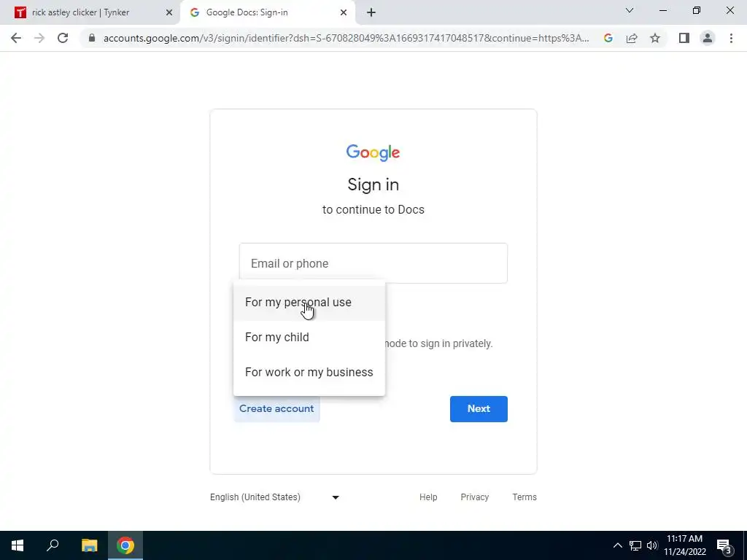Open the Chrome profile avatar icon

tap(708, 38)
